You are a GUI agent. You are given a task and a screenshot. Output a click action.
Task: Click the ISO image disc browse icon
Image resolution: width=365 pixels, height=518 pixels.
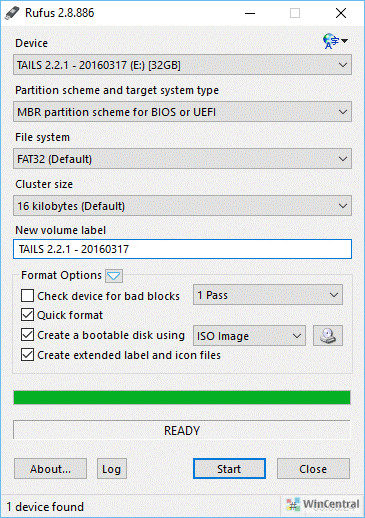pos(328,336)
